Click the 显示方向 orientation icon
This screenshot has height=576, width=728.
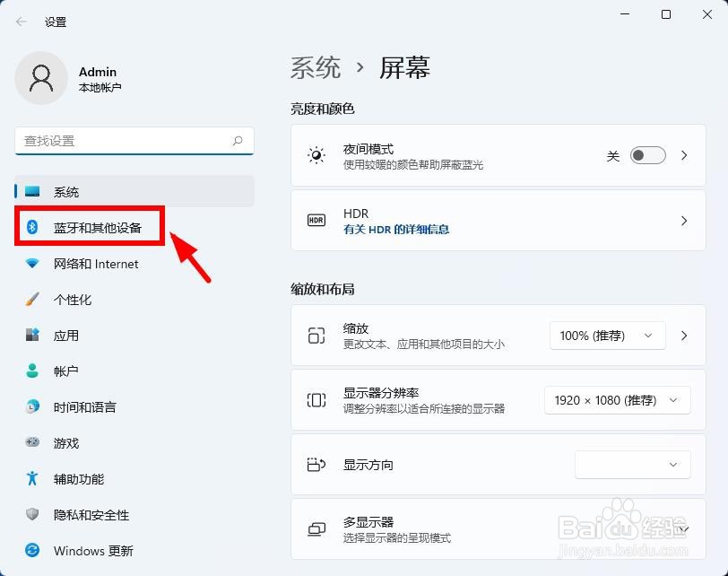(x=316, y=465)
